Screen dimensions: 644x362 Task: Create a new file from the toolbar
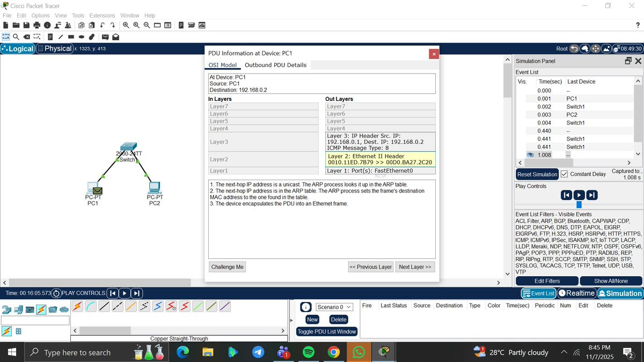pyautogui.click(x=6, y=25)
